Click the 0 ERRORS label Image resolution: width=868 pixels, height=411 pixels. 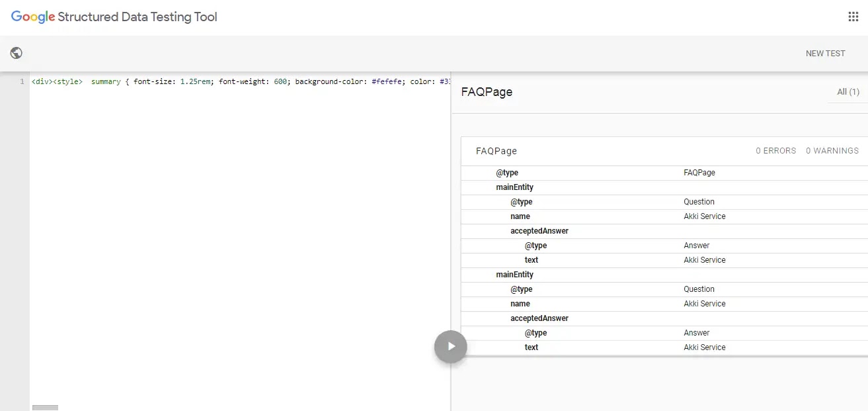(776, 151)
